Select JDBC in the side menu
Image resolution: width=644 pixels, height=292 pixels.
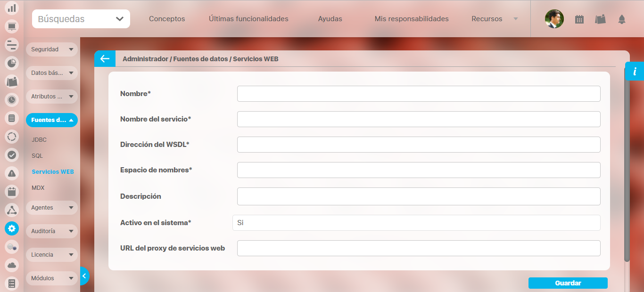pyautogui.click(x=39, y=140)
